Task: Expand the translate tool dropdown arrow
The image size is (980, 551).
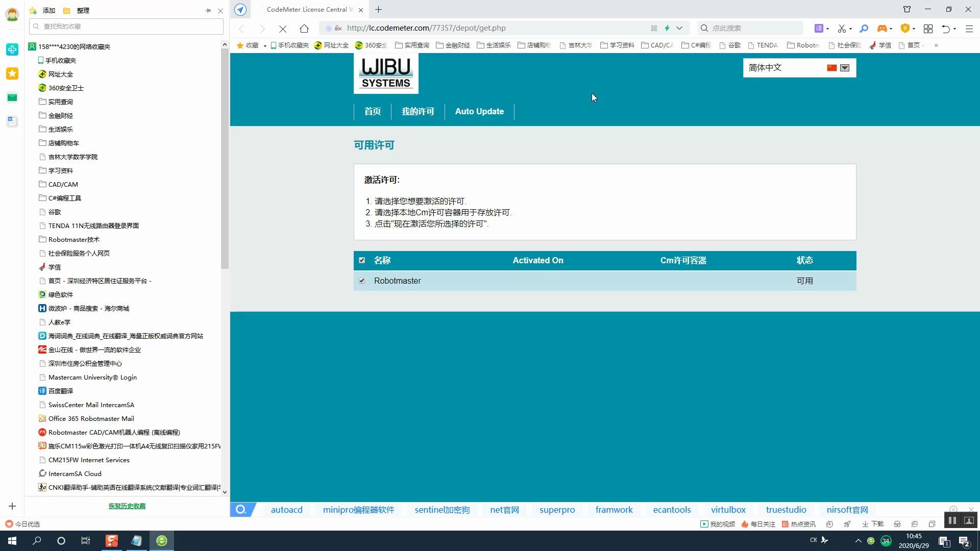Action: (827, 28)
